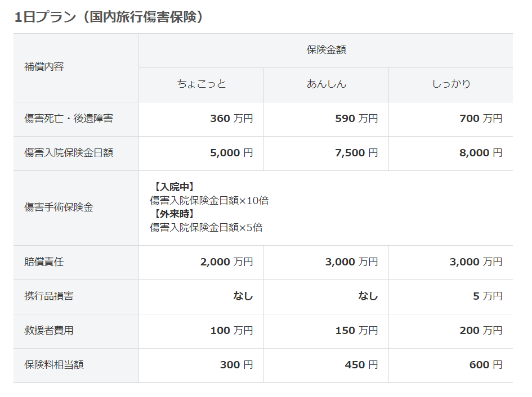Click the 【外来時】 bold label
Screen dimensions: 532x397
(174, 214)
